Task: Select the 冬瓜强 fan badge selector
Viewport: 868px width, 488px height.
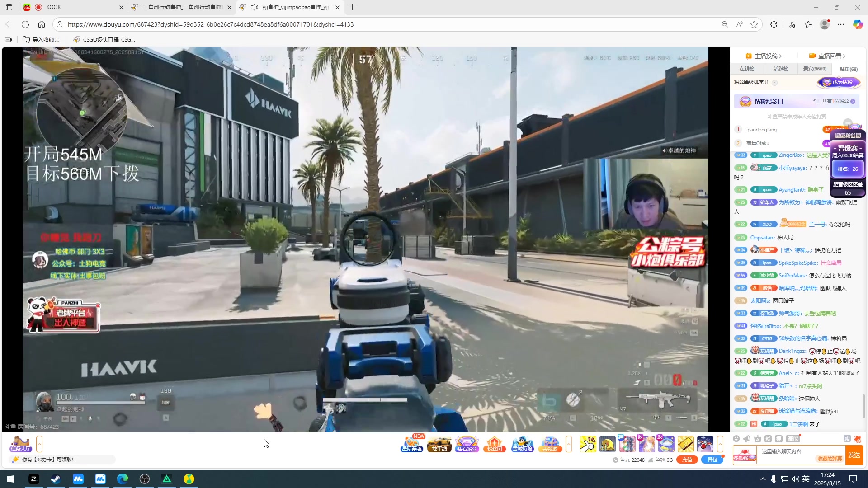Action: pyautogui.click(x=744, y=455)
